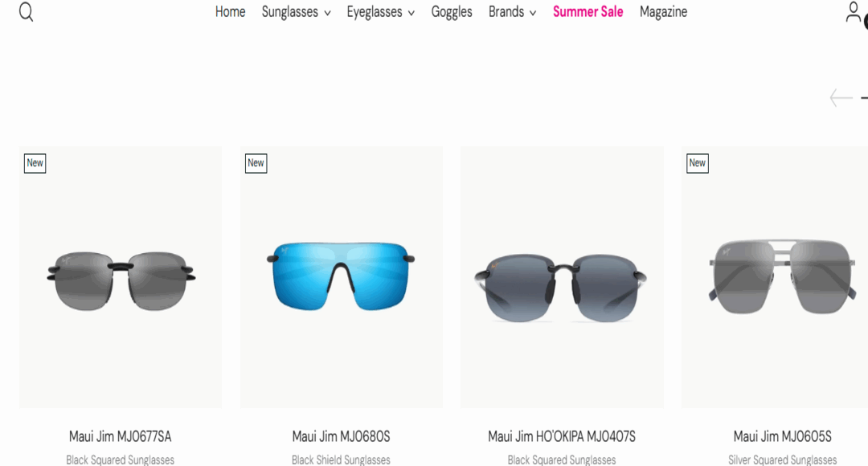Image resolution: width=868 pixels, height=466 pixels.
Task: Expand the Sunglasses dropdown menu
Action: point(296,11)
